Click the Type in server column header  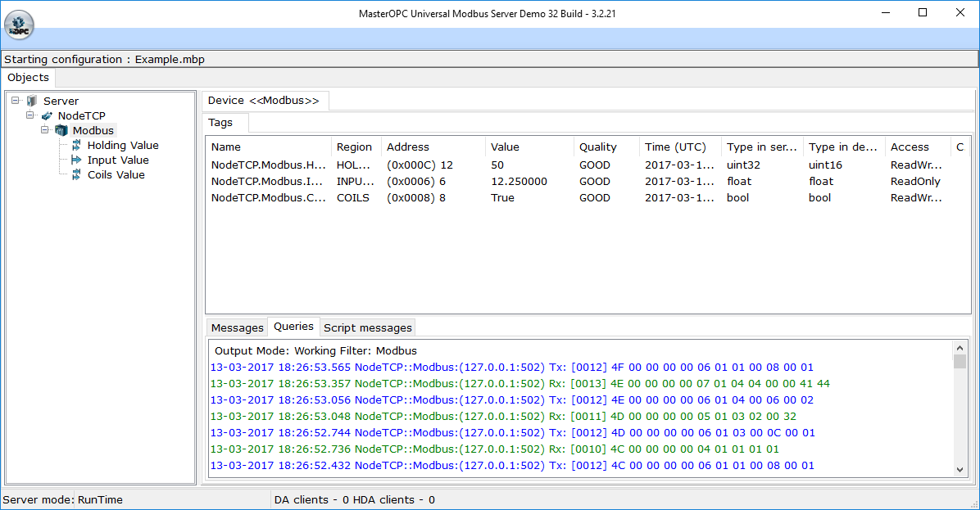(763, 147)
